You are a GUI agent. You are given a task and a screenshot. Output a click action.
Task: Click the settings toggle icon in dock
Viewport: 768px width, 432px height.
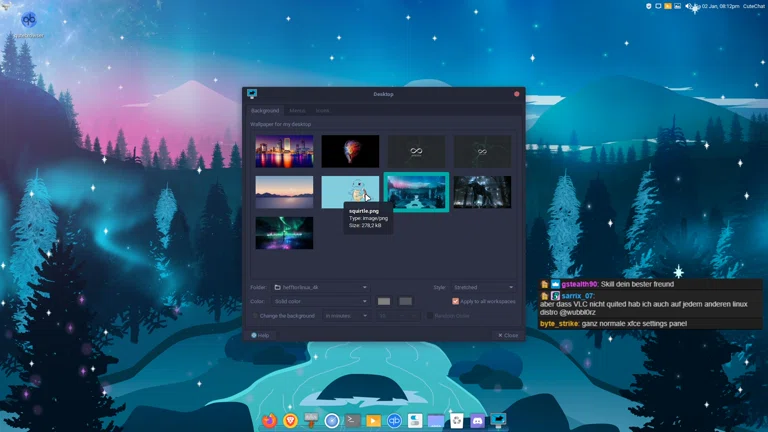click(415, 421)
